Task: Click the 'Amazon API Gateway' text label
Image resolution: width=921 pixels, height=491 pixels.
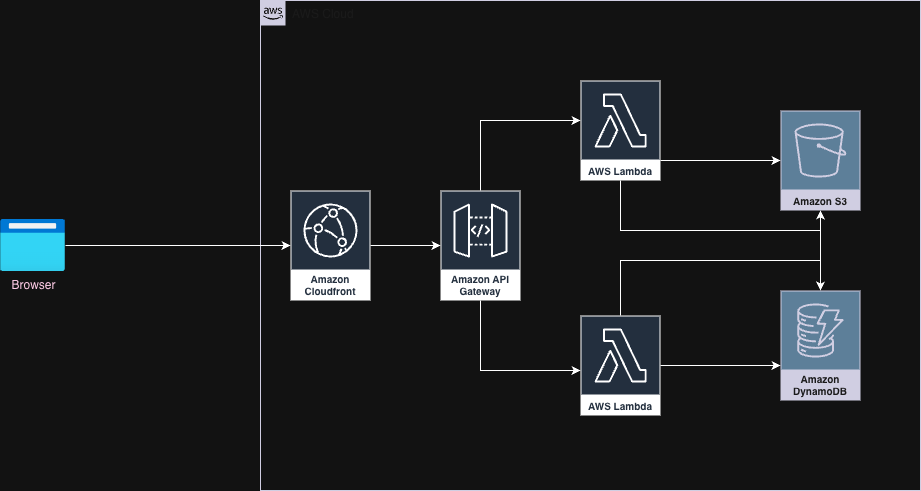Action: (x=480, y=285)
